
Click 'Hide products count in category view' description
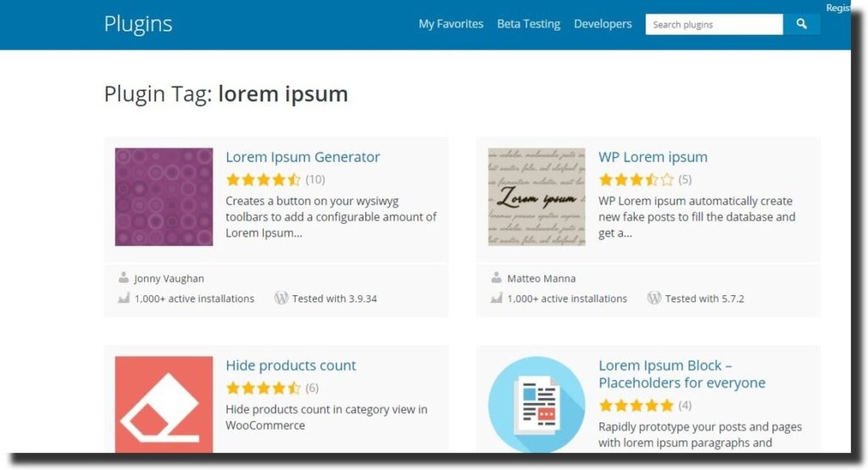click(x=326, y=417)
